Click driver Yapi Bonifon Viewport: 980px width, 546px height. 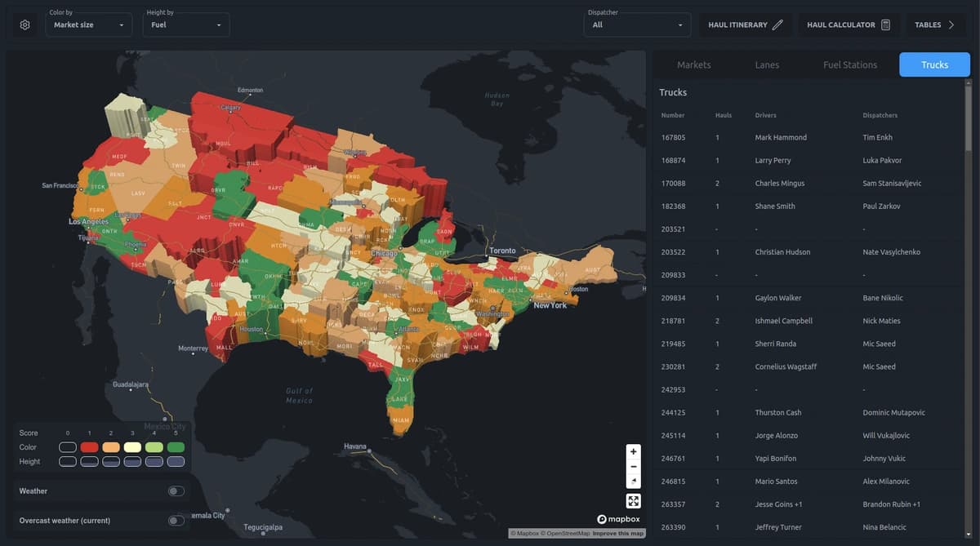[776, 459]
